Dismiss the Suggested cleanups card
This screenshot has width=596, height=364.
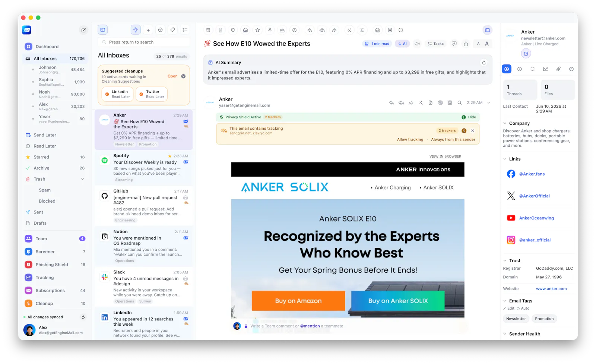click(183, 76)
